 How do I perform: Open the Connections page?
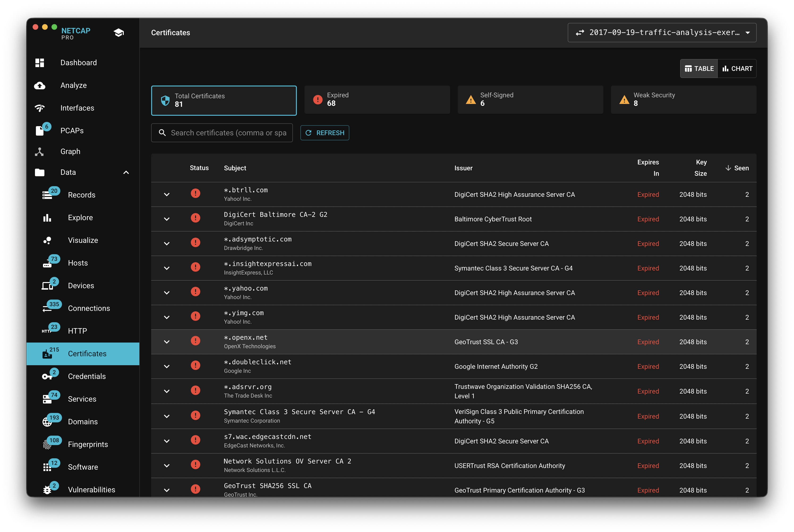[83, 309]
